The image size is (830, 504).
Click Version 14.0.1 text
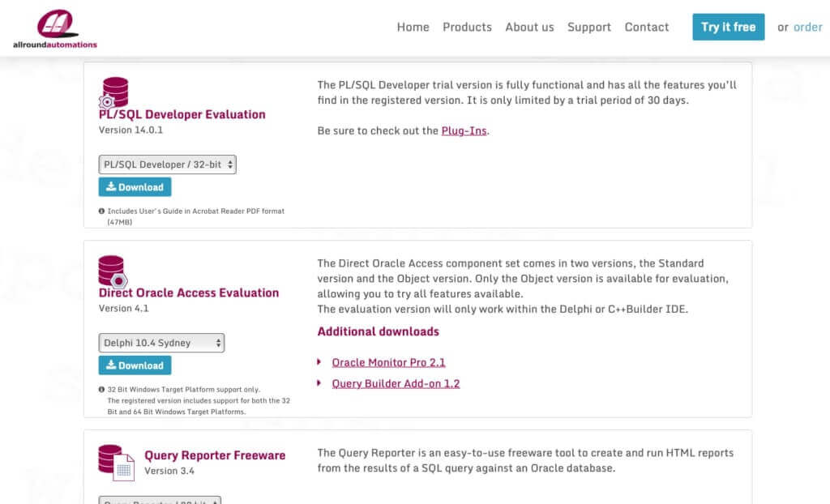click(x=130, y=130)
